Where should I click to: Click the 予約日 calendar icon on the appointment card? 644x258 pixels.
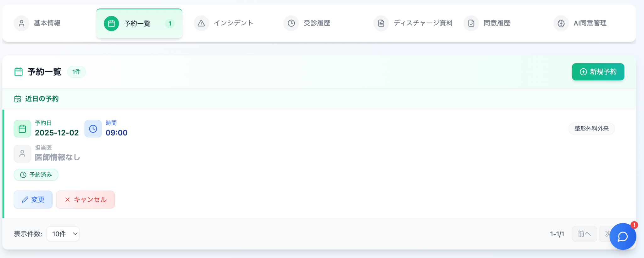click(x=22, y=129)
